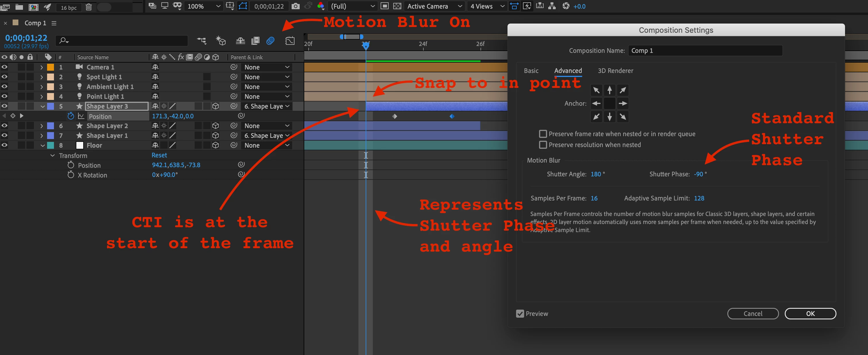Click the upper-left anchor arrow
The height and width of the screenshot is (355, 868).
596,90
